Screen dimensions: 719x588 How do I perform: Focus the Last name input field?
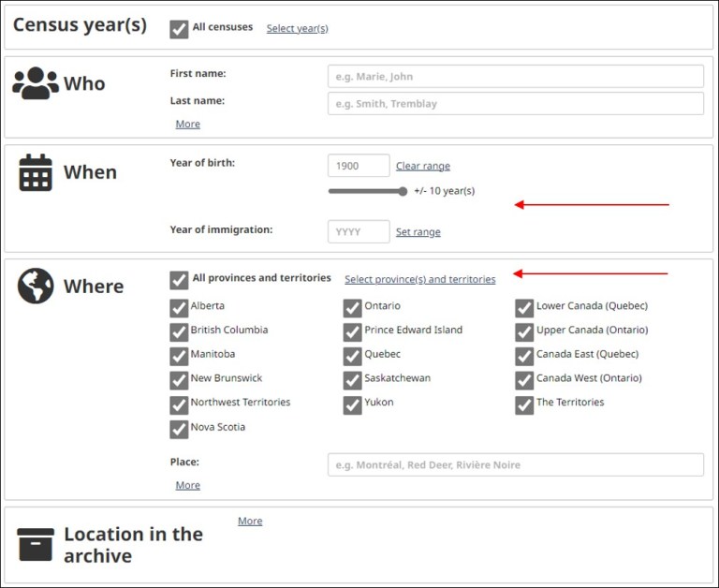tap(516, 103)
